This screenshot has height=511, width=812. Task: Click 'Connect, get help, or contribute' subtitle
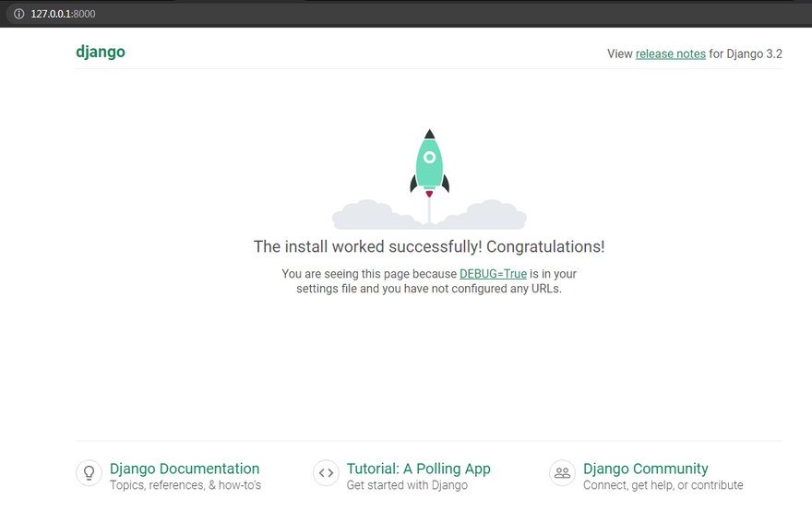pyautogui.click(x=663, y=485)
